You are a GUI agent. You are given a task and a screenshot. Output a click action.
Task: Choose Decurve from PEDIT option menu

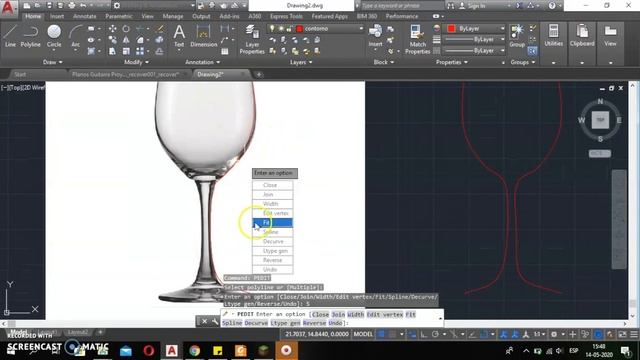272,241
